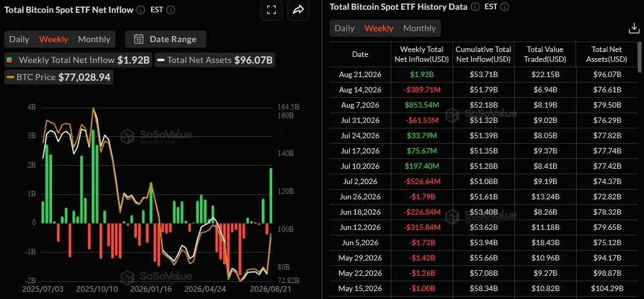Switch history table to Daily
The image size is (644, 299).
click(x=344, y=28)
